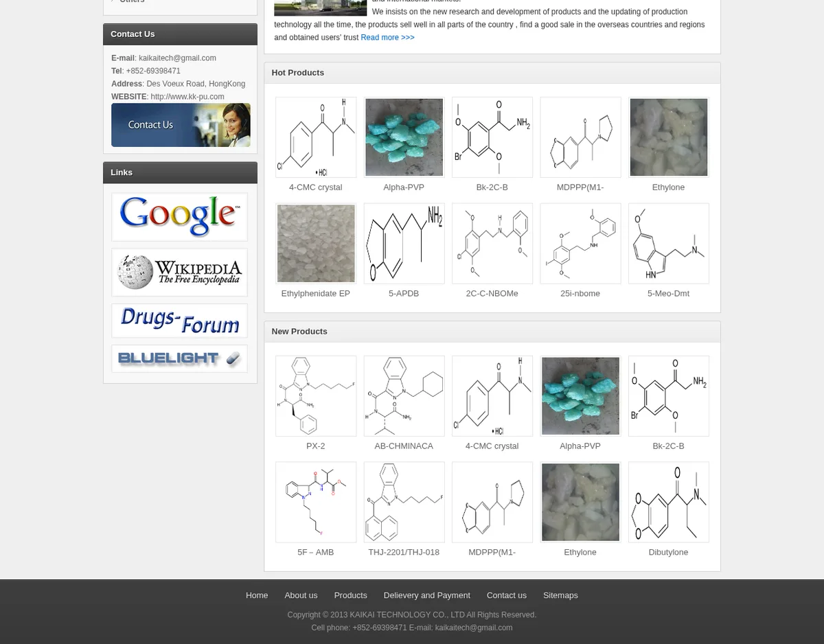Click the '5F – AMB' product name
Screen dimensions: 824x644
pos(316,552)
